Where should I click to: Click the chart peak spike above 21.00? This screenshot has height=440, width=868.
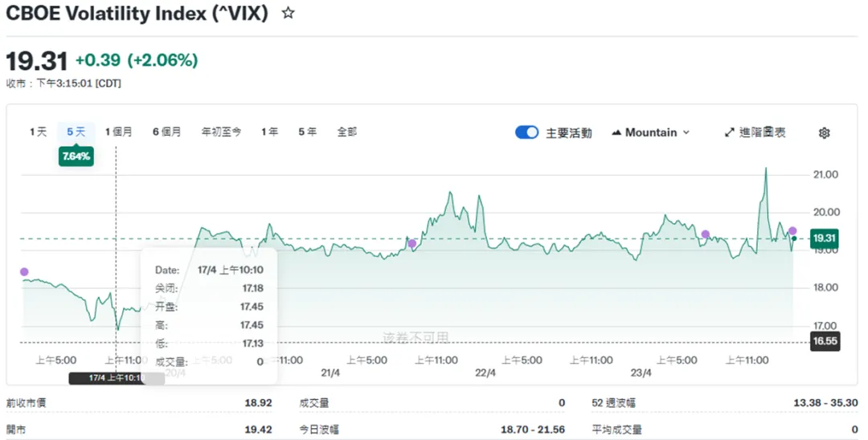[766, 169]
